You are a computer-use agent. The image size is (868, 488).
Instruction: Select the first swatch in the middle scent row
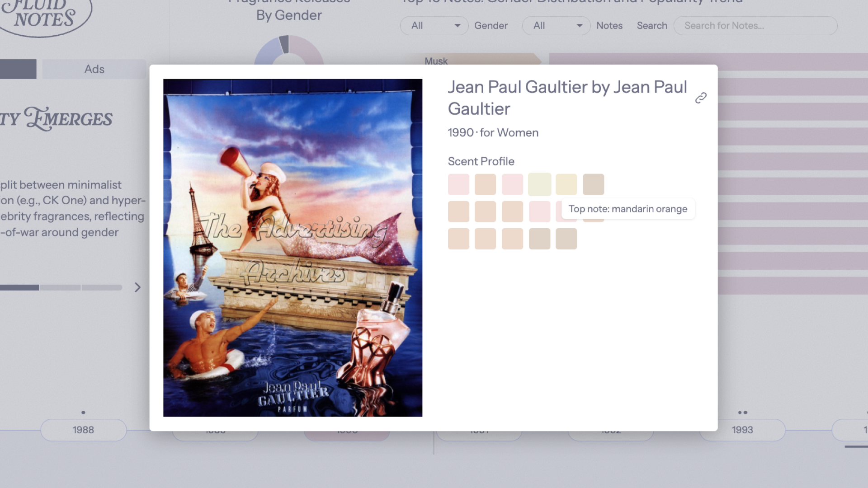click(458, 211)
